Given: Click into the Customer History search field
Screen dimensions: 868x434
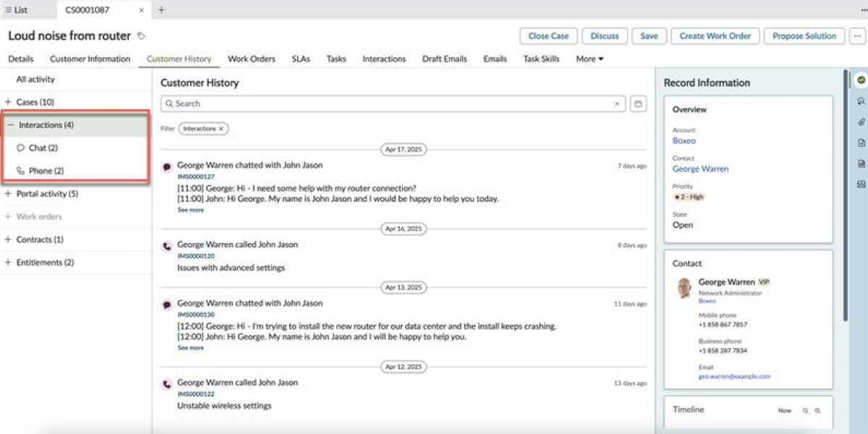Looking at the screenshot, I should [393, 104].
